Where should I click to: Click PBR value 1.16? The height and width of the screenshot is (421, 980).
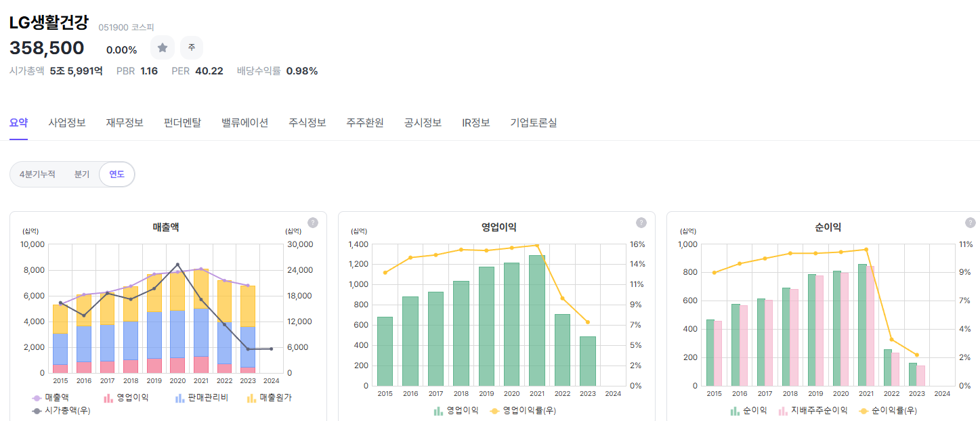coord(149,70)
